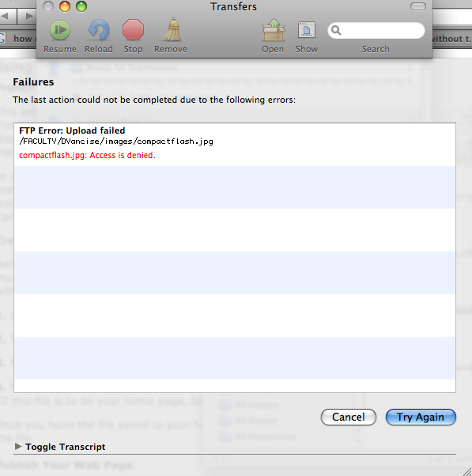Click the Show file icon
This screenshot has height=476, width=472.
pos(307,30)
